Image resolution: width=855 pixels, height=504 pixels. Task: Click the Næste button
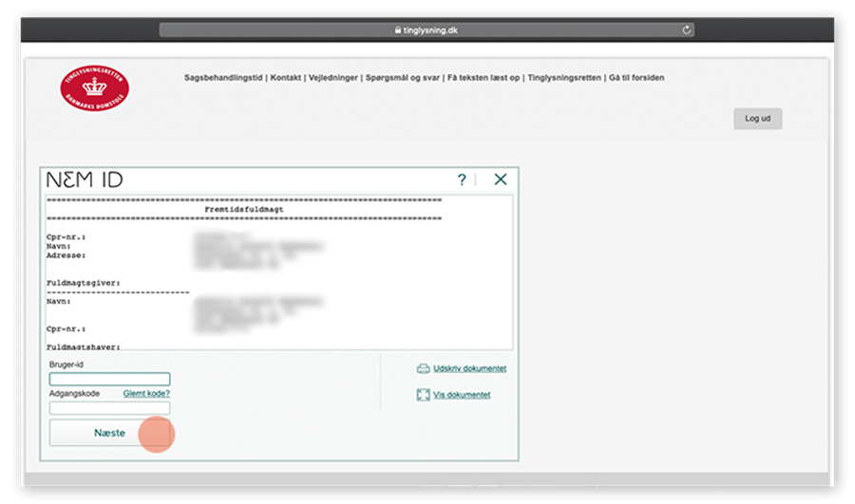coord(109,433)
